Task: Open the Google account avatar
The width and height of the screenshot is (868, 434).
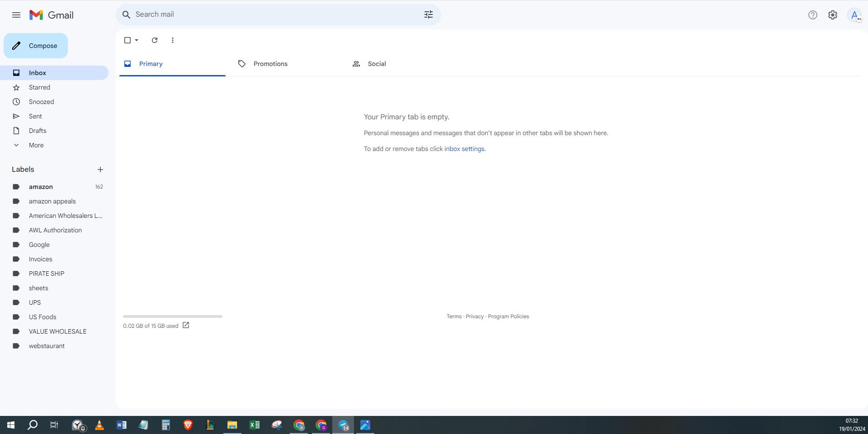Action: pos(854,15)
